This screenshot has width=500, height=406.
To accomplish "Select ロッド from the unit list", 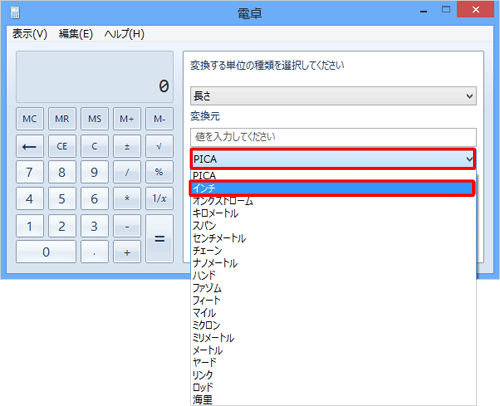I will coord(333,387).
